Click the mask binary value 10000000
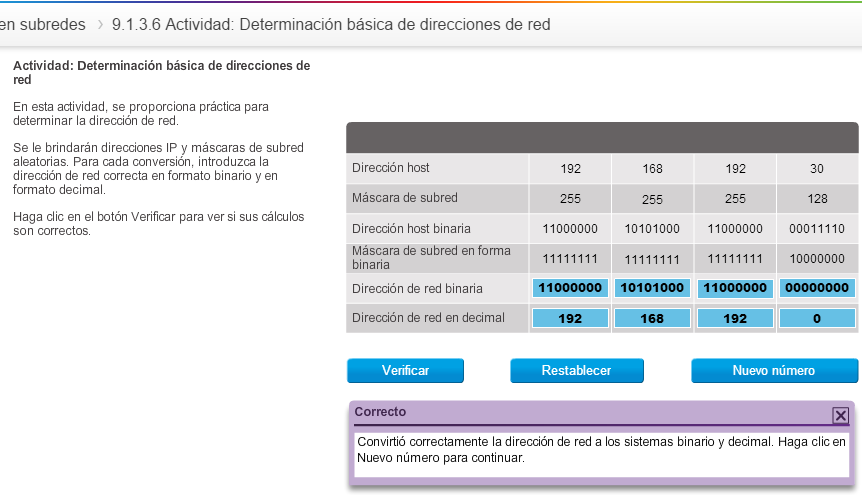 817,259
